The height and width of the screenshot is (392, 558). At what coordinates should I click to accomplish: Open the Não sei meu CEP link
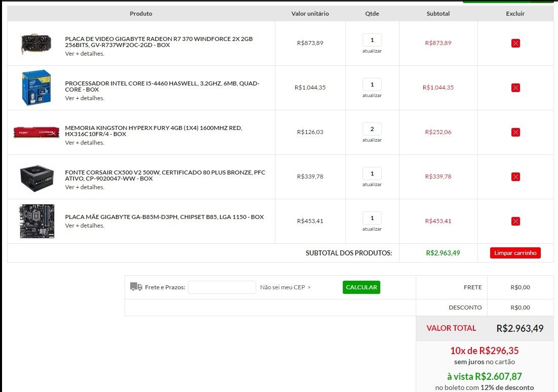click(x=285, y=287)
